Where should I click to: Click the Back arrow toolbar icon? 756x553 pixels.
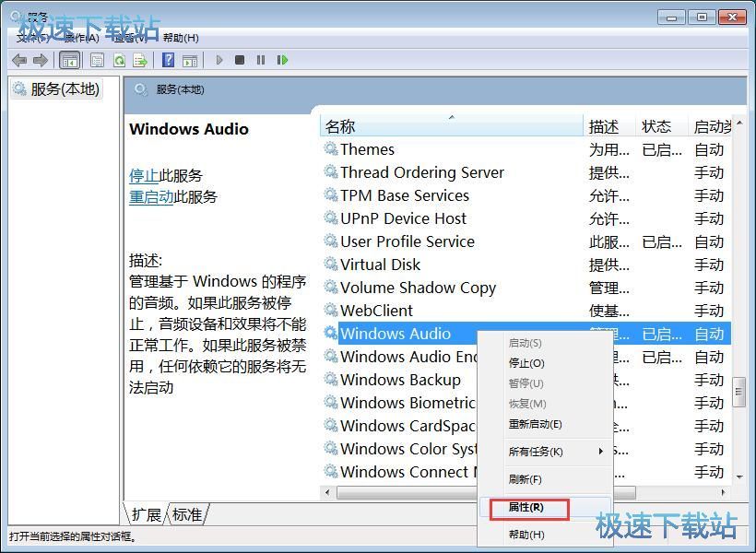(x=19, y=60)
